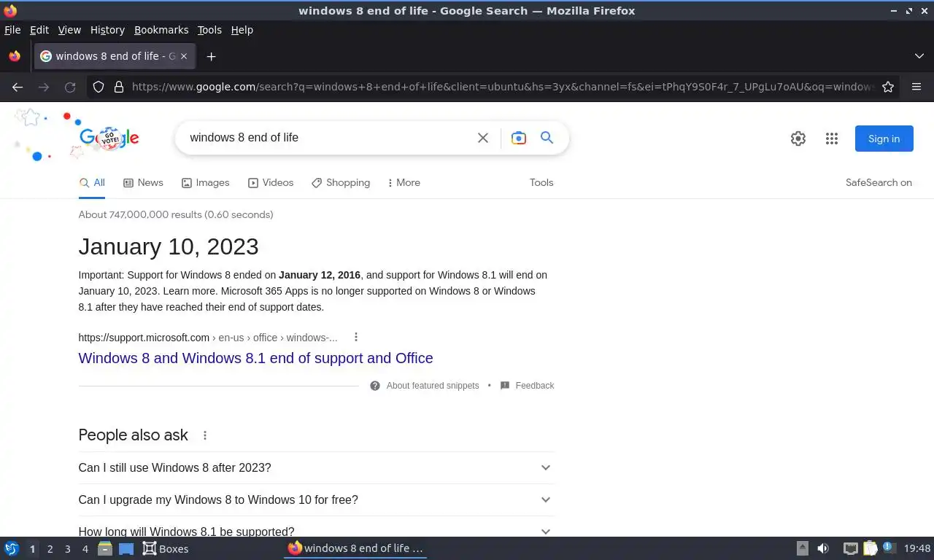The image size is (934, 560).
Task: Switch to Images results tab
Action: 205,183
